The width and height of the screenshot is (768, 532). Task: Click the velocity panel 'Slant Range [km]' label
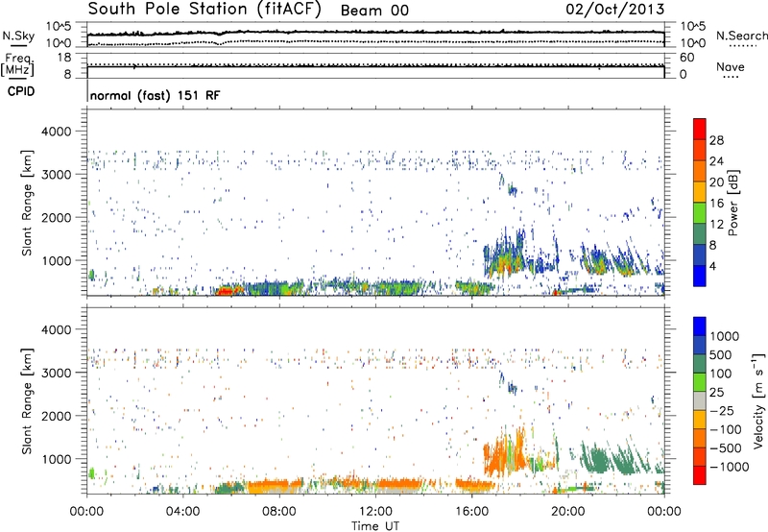(27, 401)
